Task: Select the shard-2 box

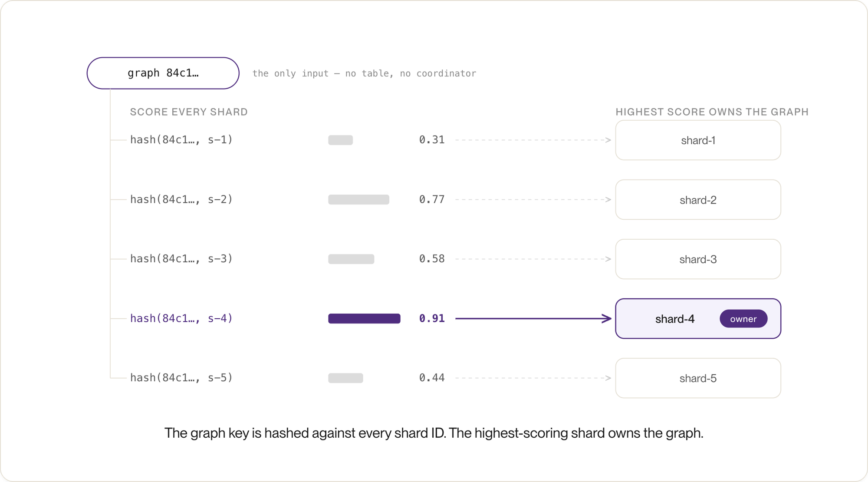Action: pos(698,200)
